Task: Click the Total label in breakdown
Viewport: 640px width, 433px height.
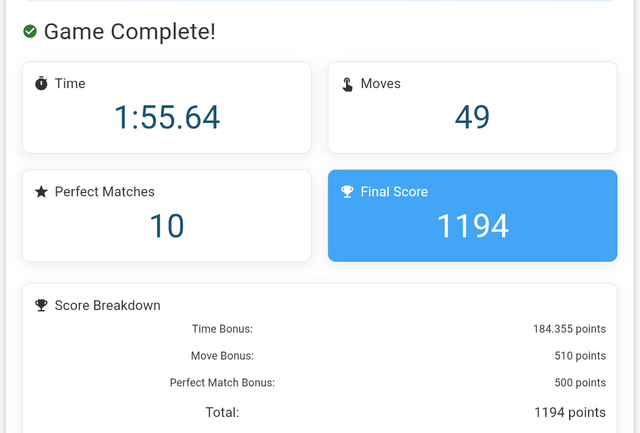Action: point(222,412)
